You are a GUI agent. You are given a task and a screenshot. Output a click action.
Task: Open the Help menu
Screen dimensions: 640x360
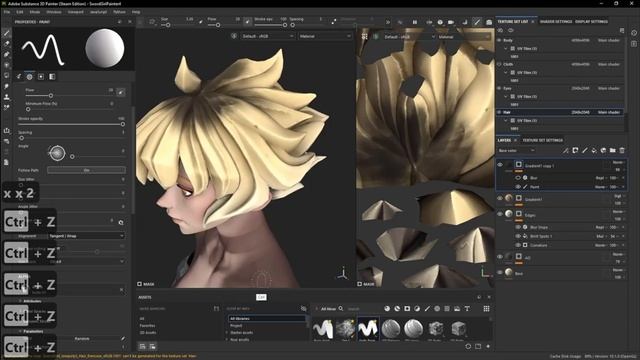136,12
